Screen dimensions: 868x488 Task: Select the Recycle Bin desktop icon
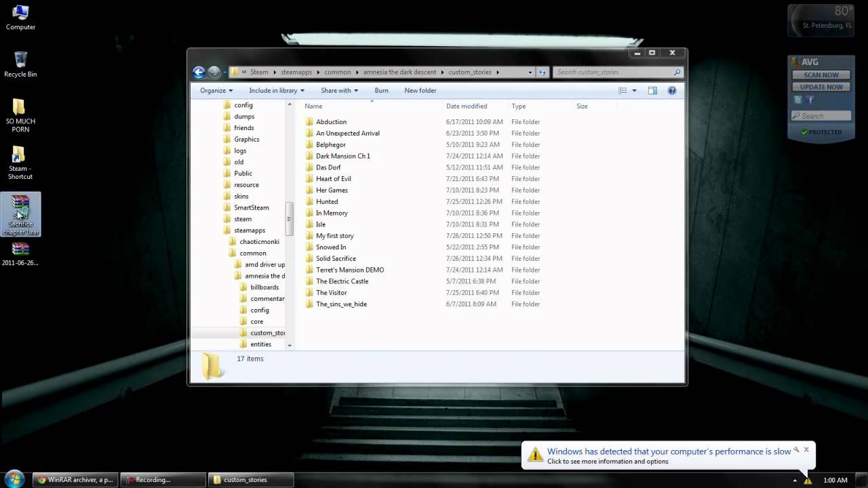point(20,64)
